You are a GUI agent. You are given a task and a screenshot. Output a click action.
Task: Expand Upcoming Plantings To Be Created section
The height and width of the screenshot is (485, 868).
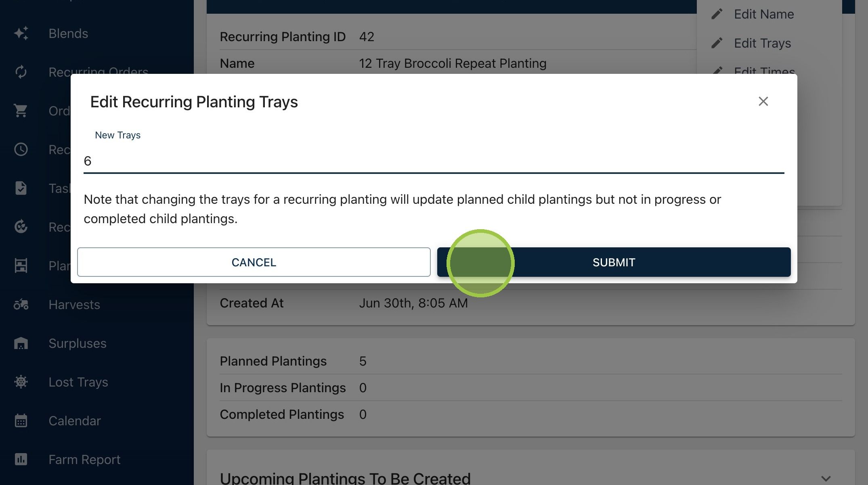pyautogui.click(x=826, y=479)
